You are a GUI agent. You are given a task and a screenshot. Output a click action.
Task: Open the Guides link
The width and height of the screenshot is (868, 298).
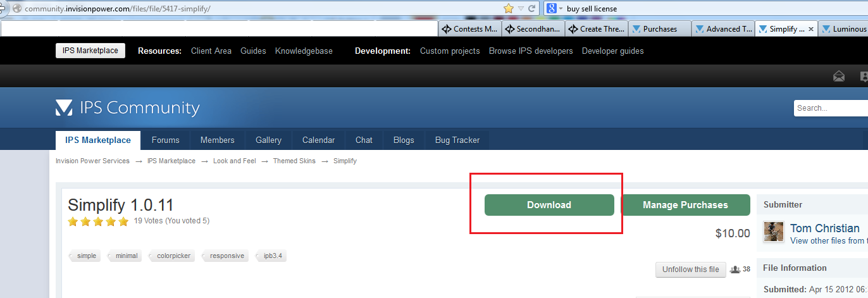click(253, 51)
